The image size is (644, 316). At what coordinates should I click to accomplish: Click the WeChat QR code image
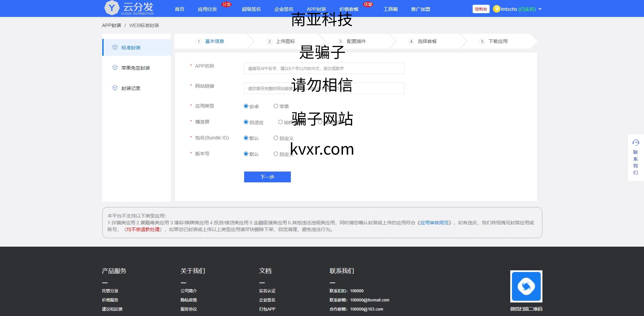click(x=526, y=286)
